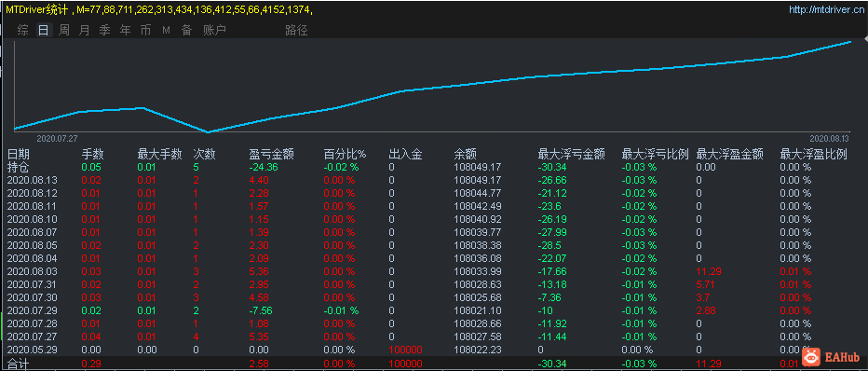
Task: Click the 最大手数 column header
Action: (x=159, y=154)
